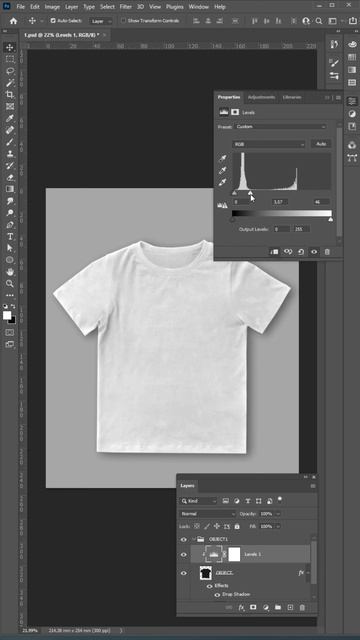This screenshot has width=360, height=640.
Task: Sample black point with top eyedropper
Action: coord(223,159)
